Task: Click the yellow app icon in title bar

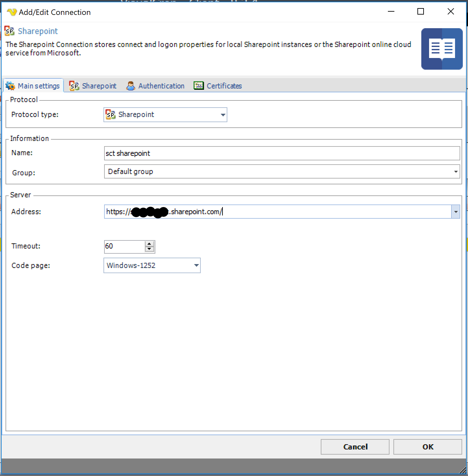Action: [12, 12]
